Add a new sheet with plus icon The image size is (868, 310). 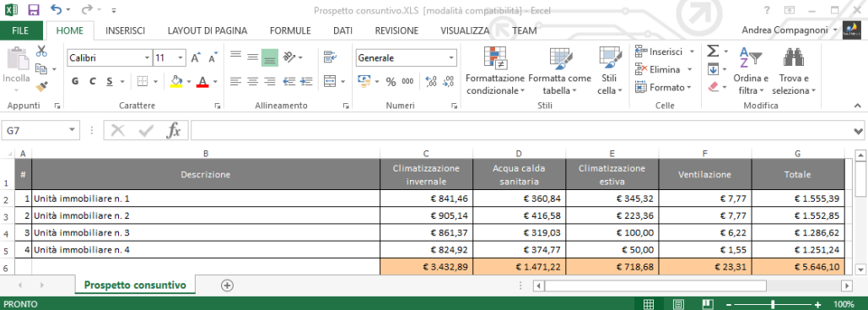pos(227,285)
